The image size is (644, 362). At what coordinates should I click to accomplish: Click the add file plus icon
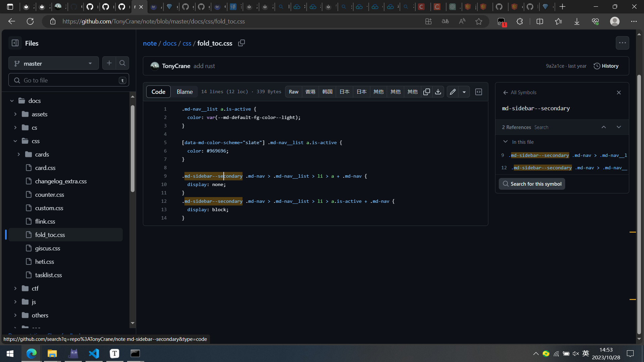(109, 63)
